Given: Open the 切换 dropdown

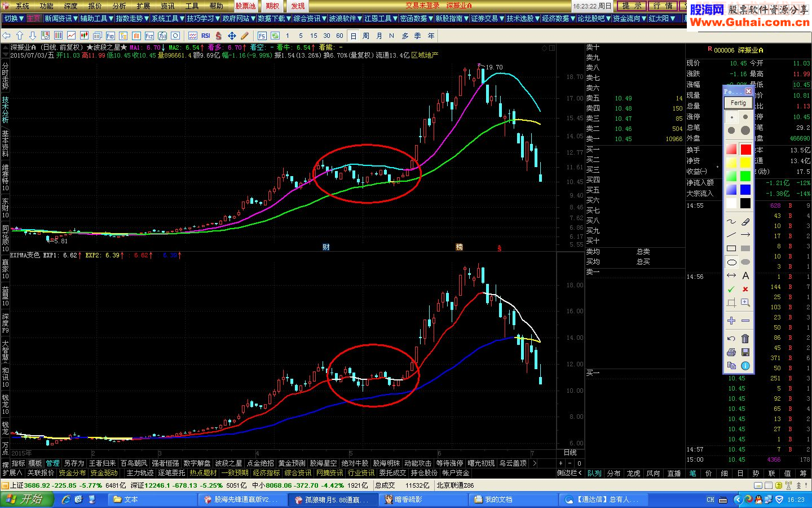Looking at the screenshot, I should (x=14, y=19).
